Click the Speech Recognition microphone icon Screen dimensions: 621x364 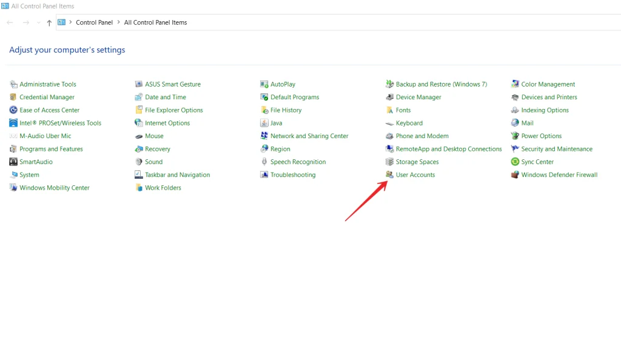tap(264, 162)
